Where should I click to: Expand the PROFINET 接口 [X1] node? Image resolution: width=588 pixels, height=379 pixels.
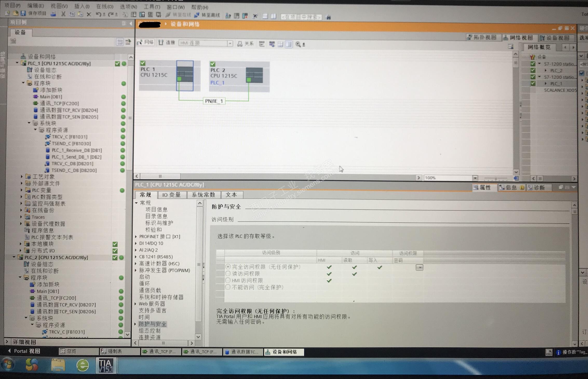[x=136, y=236]
